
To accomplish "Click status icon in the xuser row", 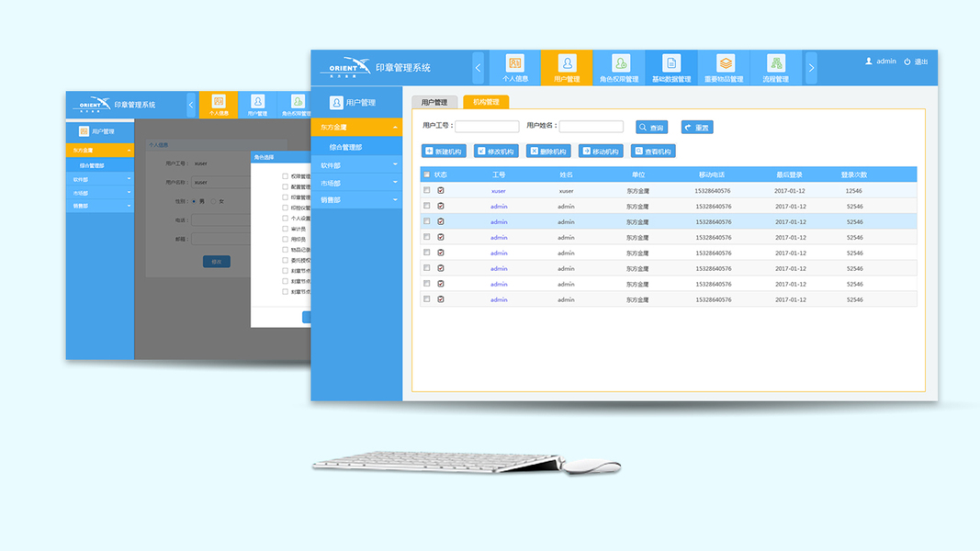I will click(x=441, y=190).
